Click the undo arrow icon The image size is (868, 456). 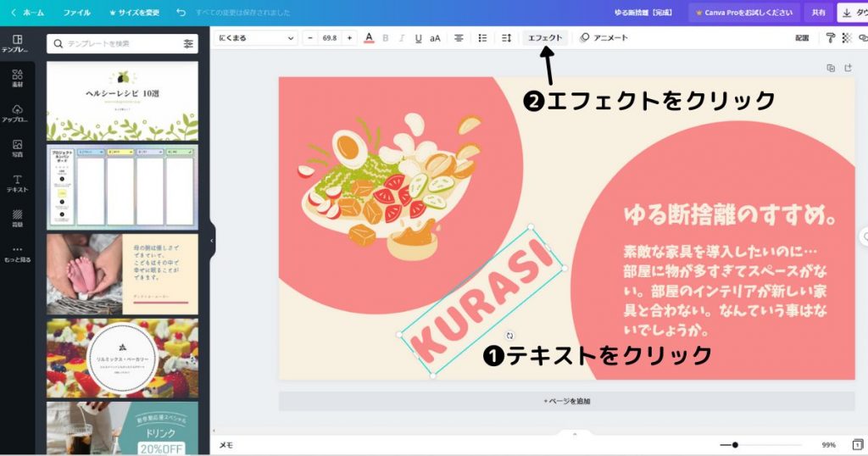tap(181, 13)
